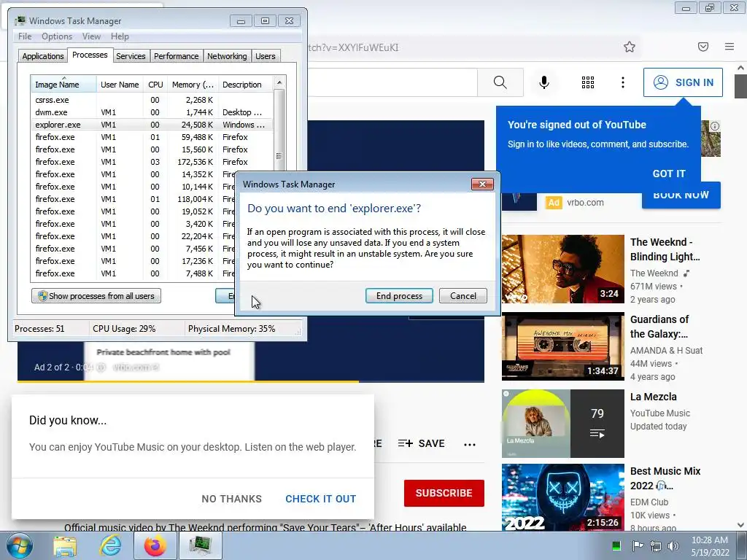Open the Windows Start button
Viewport: 747px width, 560px height.
pyautogui.click(x=19, y=545)
